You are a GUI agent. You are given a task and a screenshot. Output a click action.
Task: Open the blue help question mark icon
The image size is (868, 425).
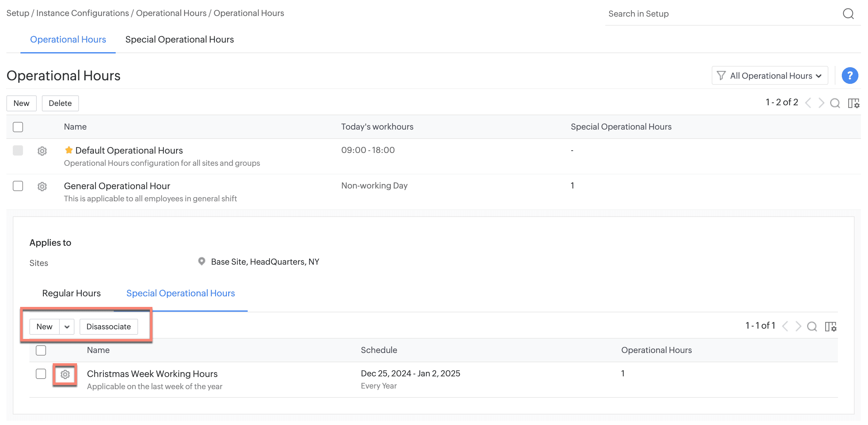point(849,76)
